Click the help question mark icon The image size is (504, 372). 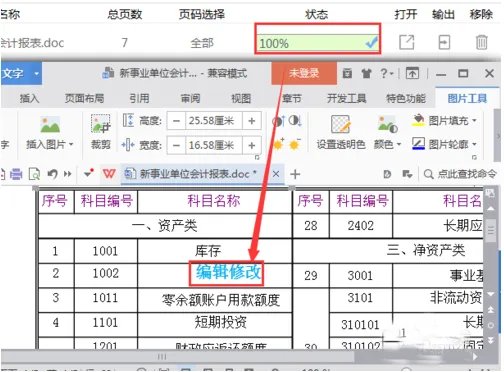coord(384,73)
